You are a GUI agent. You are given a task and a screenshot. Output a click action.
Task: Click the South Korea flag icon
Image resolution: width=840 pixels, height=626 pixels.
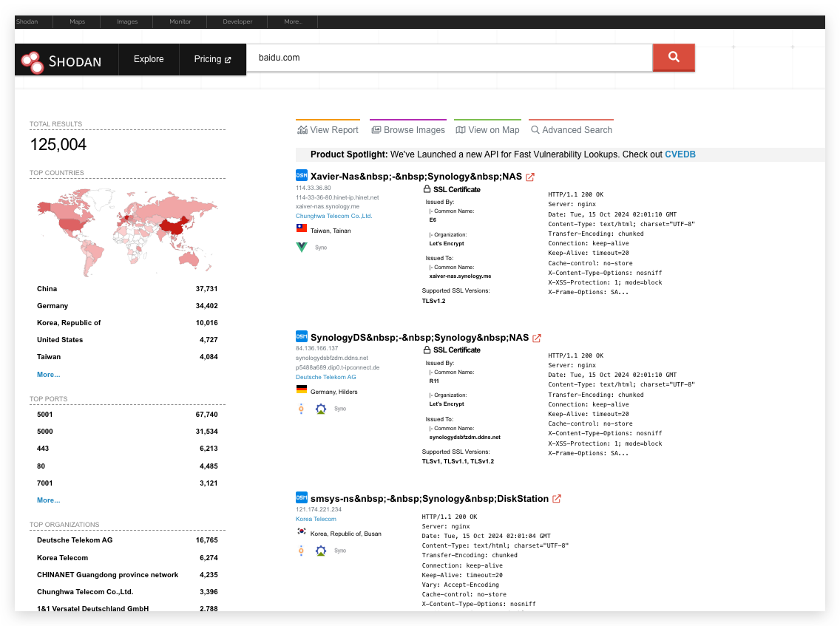(x=302, y=531)
